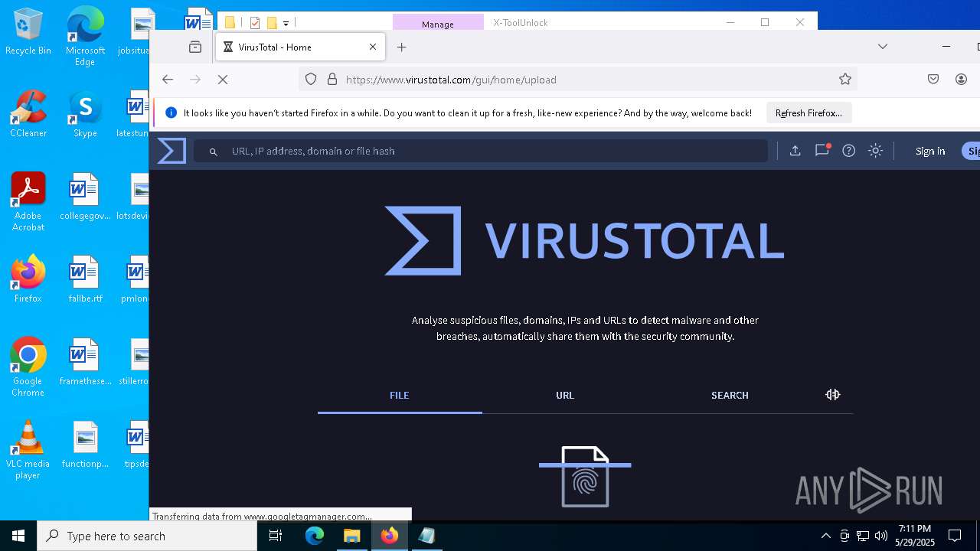Viewport: 980px width, 551px height.
Task: Switch to the URL tab
Action: click(565, 395)
